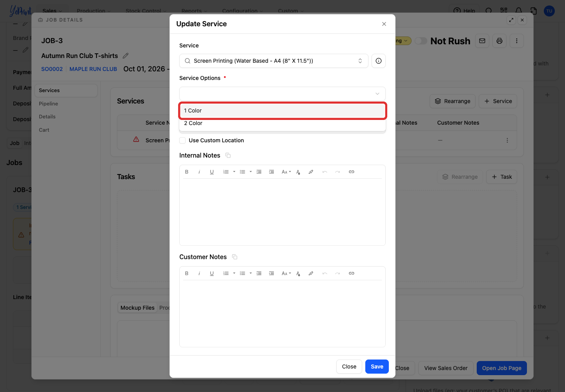Image resolution: width=565 pixels, height=392 pixels.
Task: Click highlighter icon in Internal Notes toolbar
Action: (311, 172)
